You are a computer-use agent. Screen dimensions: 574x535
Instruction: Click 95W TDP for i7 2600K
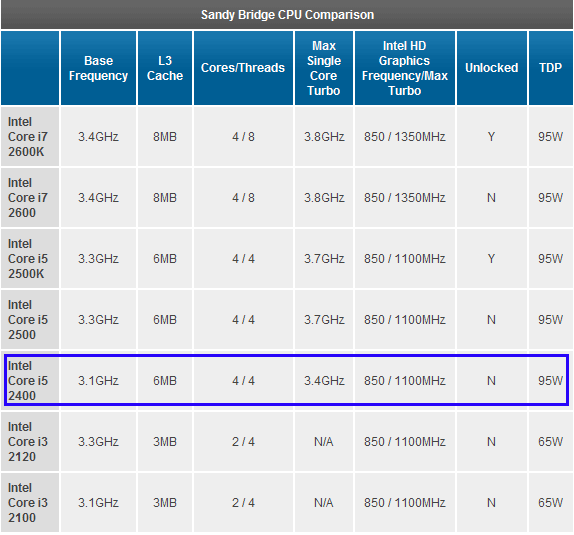coord(550,137)
